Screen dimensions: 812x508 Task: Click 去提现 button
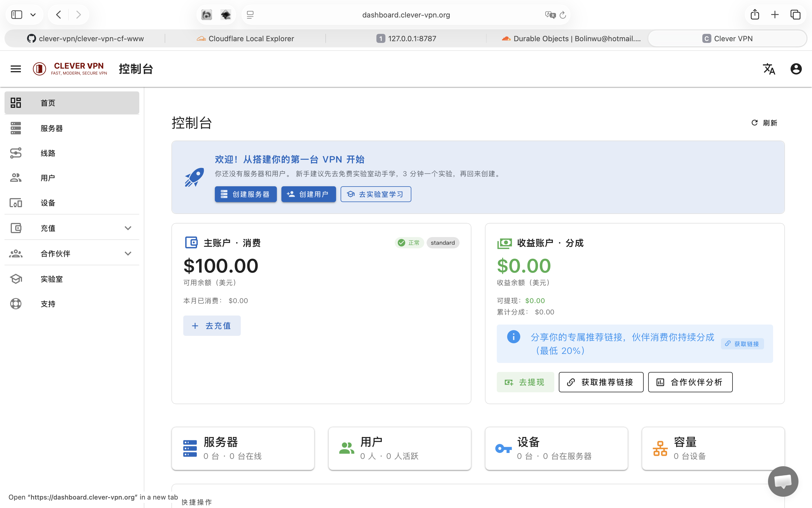[x=525, y=382]
